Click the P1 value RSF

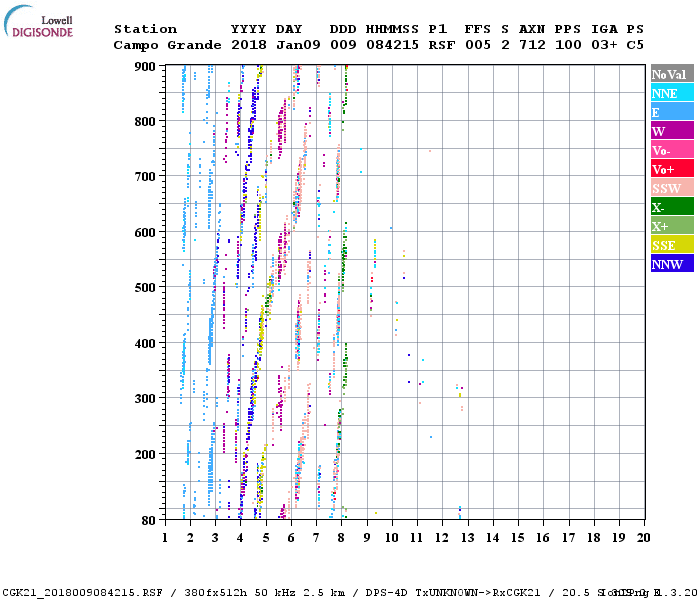(x=442, y=45)
